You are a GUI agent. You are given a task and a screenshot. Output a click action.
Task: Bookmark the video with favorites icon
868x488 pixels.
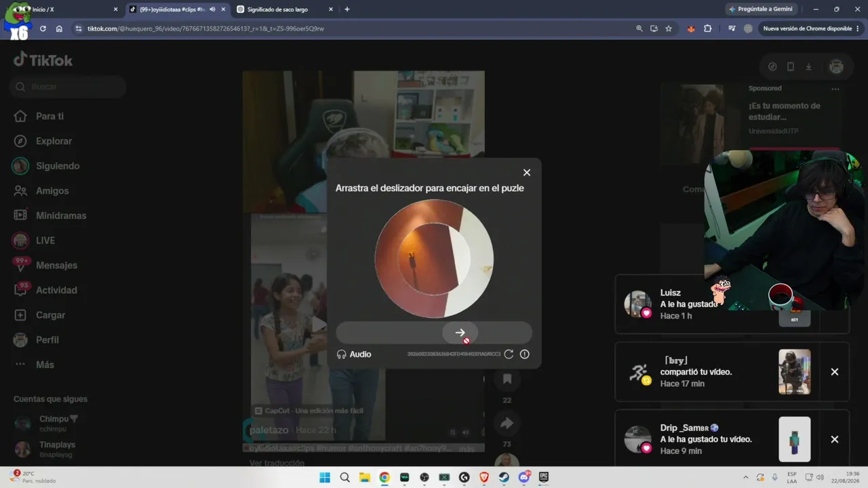(x=507, y=379)
